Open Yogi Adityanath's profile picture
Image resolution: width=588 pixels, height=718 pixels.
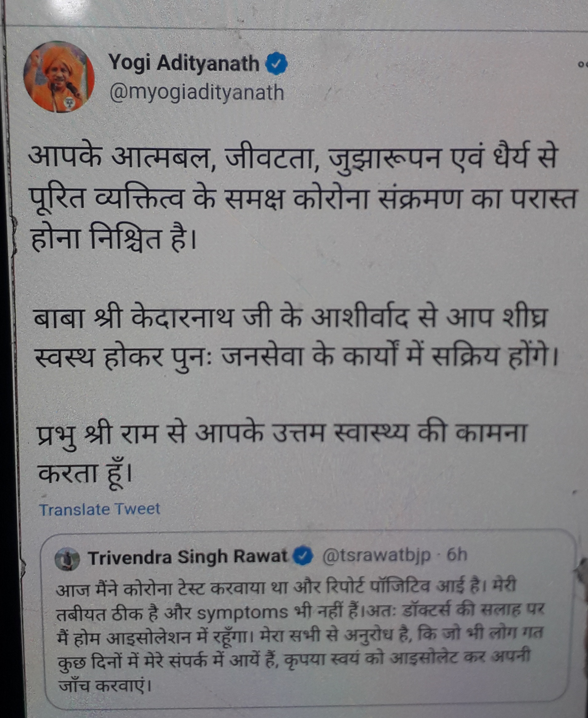point(58,77)
